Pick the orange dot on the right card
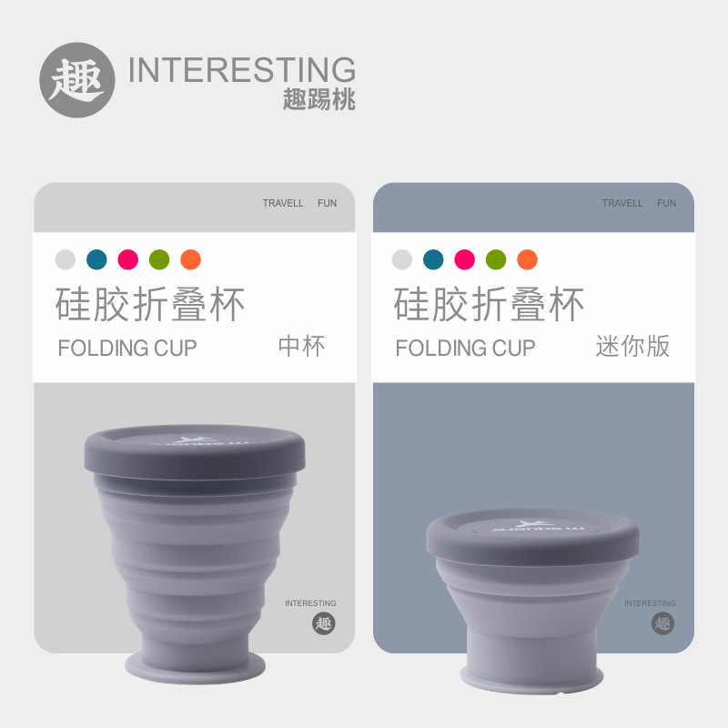 (528, 259)
